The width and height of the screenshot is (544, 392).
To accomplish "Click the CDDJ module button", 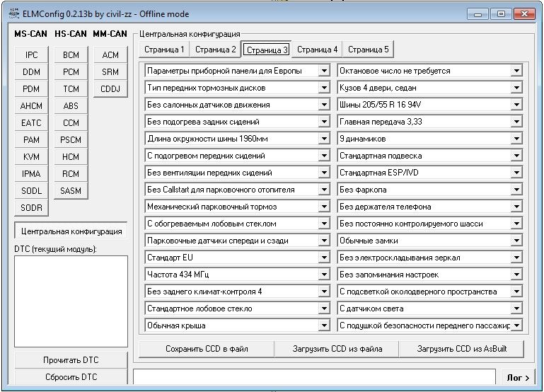I will click(x=110, y=89).
